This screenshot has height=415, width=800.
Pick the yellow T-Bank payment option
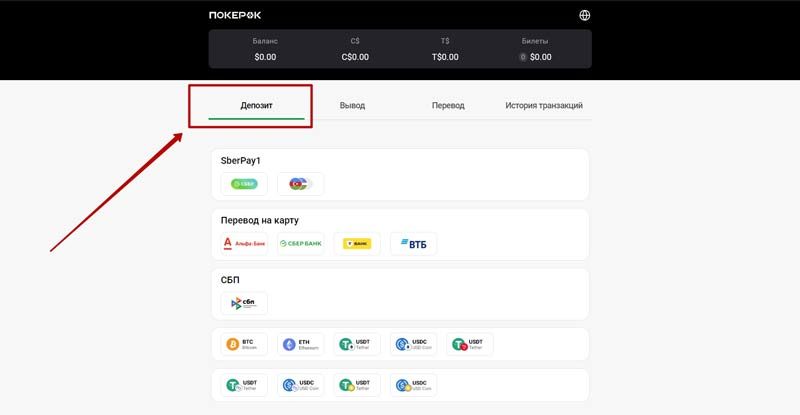[357, 243]
